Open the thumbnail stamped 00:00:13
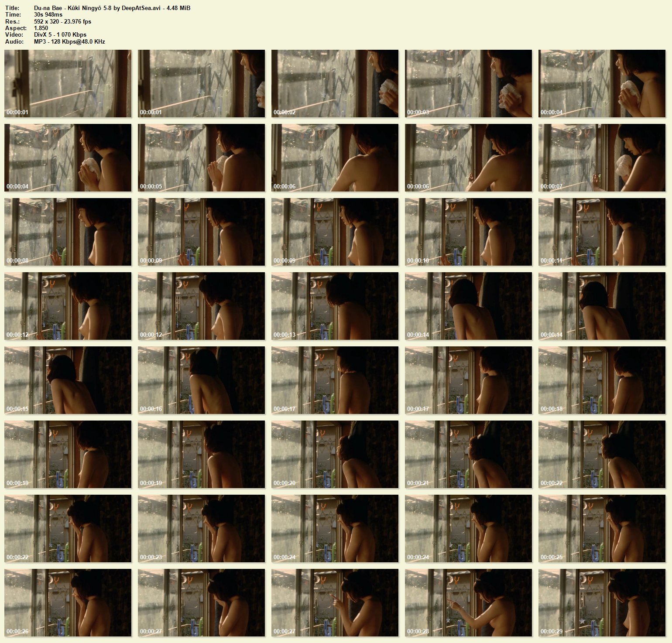 pos(335,306)
